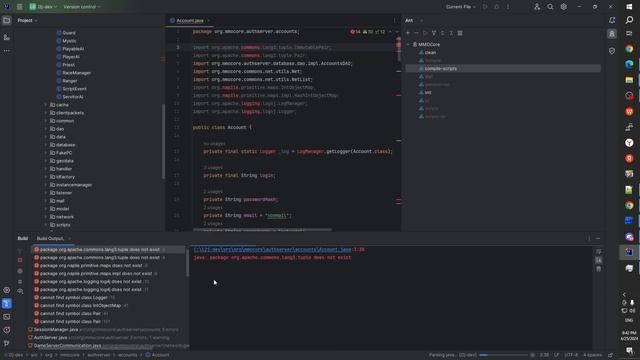Expand the clientpackets folder
This screenshot has height=360, width=640.
46,113
